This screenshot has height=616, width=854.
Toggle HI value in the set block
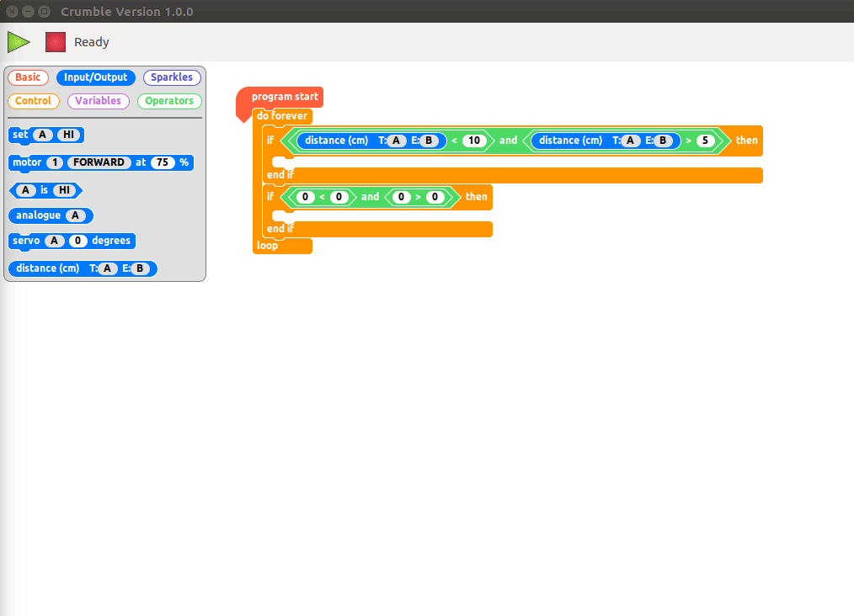pyautogui.click(x=68, y=135)
